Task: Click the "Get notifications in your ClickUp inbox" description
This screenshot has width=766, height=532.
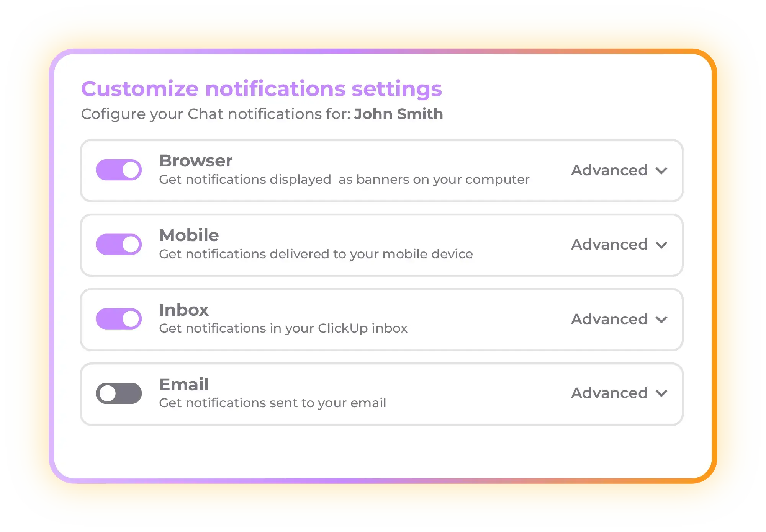Action: point(283,328)
